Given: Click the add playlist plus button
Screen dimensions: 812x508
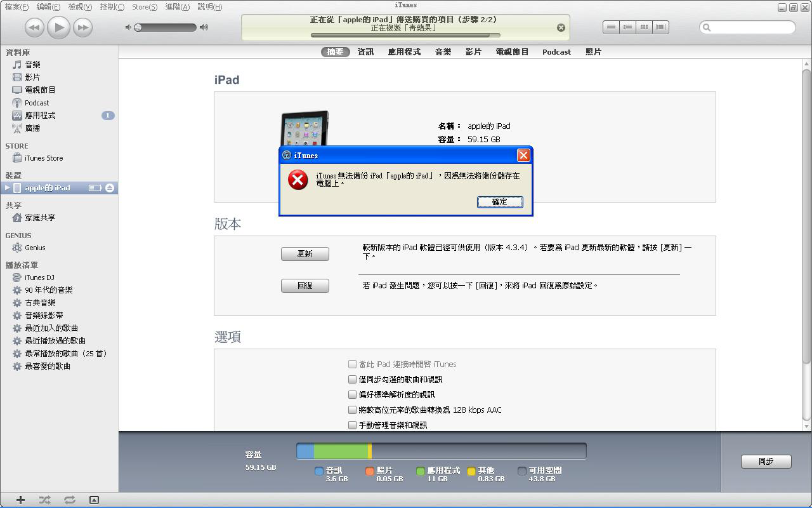Looking at the screenshot, I should tap(20, 500).
